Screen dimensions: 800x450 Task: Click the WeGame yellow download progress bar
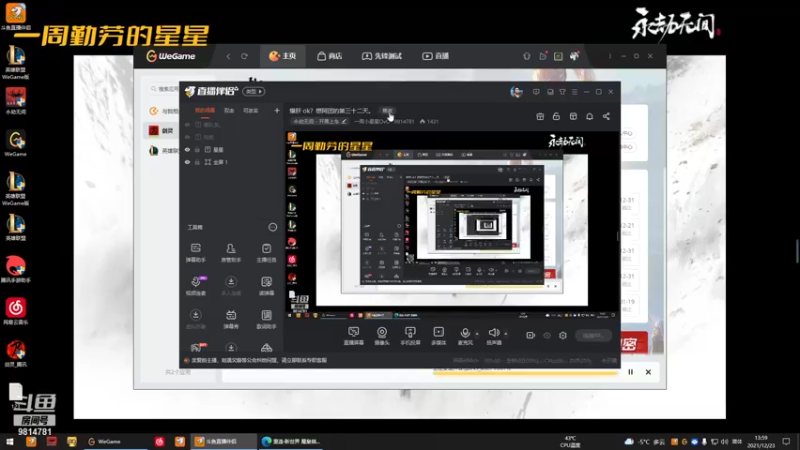[526, 373]
